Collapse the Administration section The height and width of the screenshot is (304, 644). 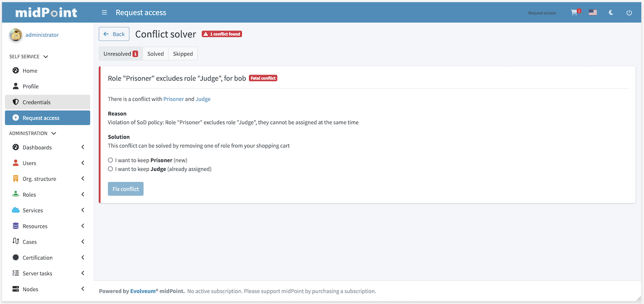pos(54,134)
